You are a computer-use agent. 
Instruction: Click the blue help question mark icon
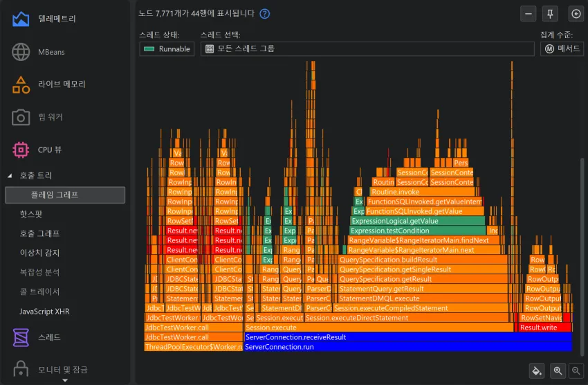click(x=265, y=14)
